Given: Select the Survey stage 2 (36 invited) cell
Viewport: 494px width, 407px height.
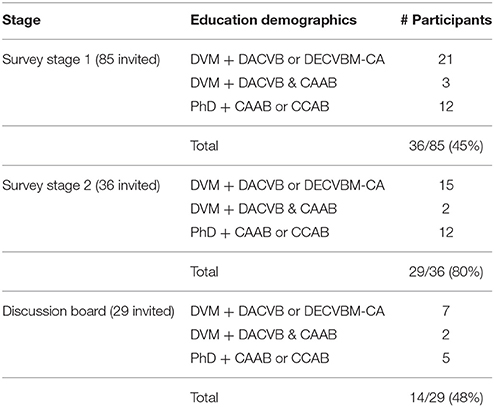Looking at the screenshot, I should (81, 185).
